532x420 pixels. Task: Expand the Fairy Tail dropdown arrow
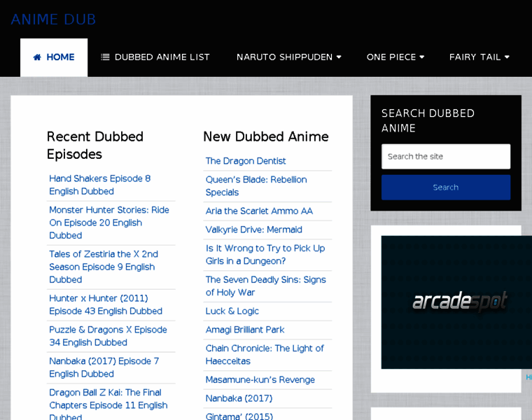(x=507, y=57)
